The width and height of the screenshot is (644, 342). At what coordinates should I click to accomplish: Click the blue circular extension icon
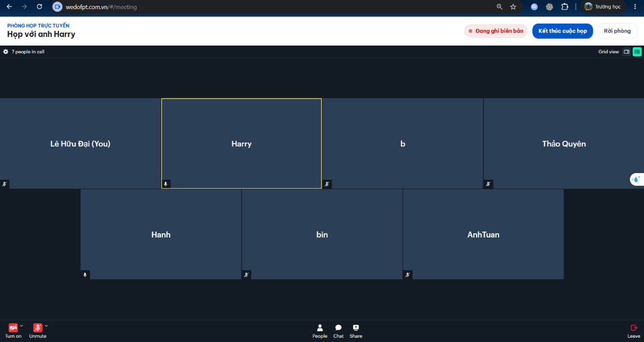[534, 6]
